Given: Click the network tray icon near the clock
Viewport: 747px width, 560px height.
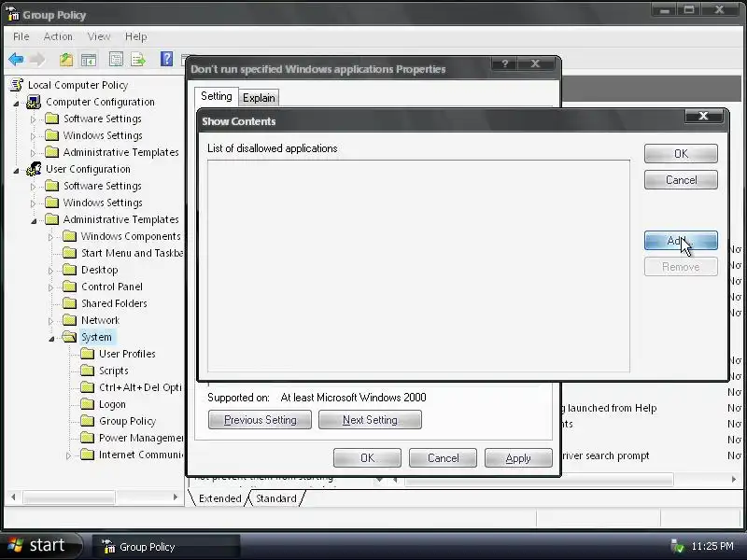Looking at the screenshot, I should tap(677, 546).
